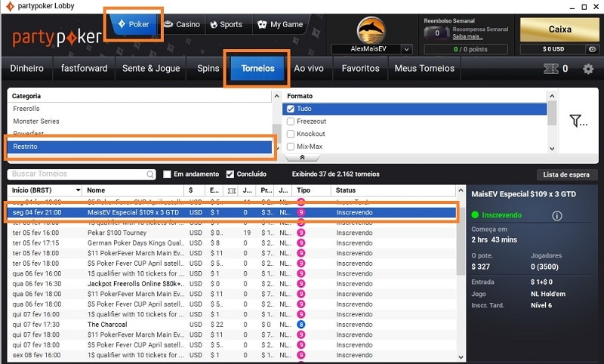Click the Formato list scrollbar thumb
The height and width of the screenshot is (364, 604).
point(552,113)
